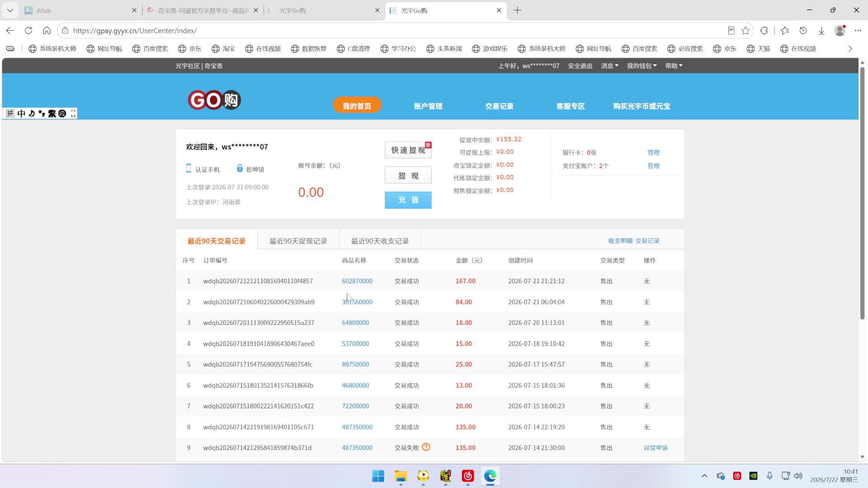The image size is (868, 488).
Task: Open a new browser tab with plus
Action: [517, 10]
